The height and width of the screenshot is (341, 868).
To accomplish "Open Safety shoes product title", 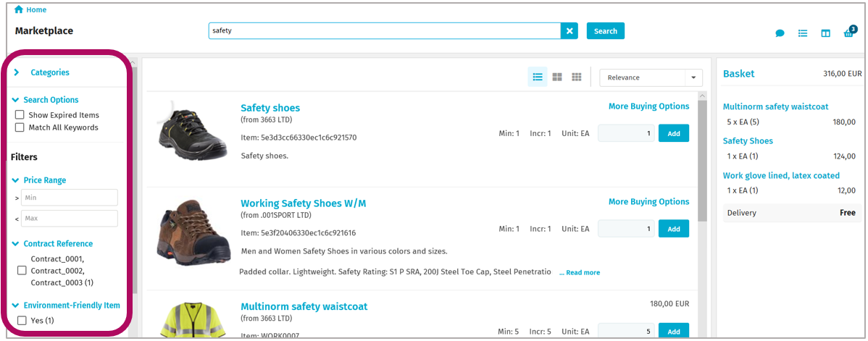I will point(270,108).
